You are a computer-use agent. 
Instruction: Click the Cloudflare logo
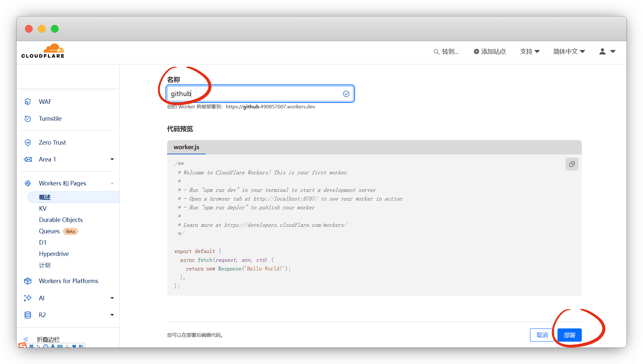click(43, 51)
